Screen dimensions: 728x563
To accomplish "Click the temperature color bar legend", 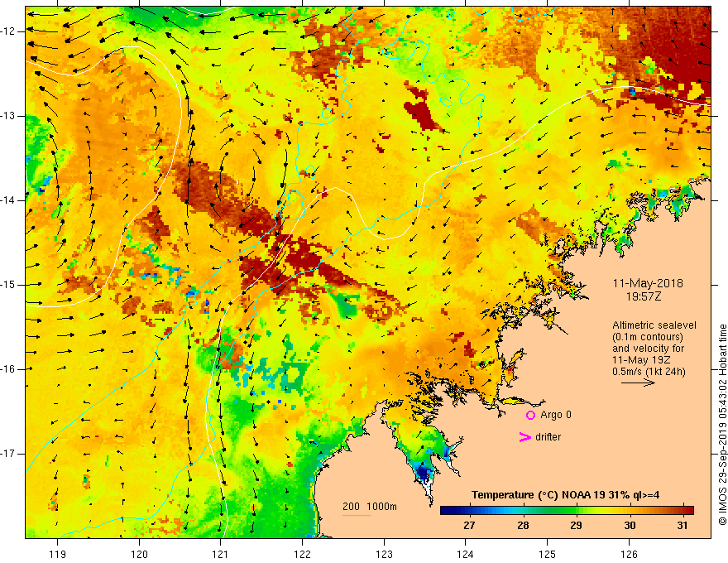I will pyautogui.click(x=567, y=511).
